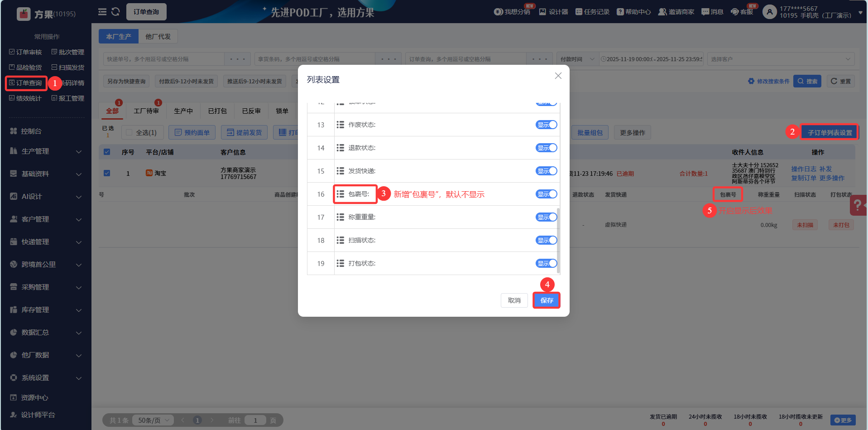868x430 pixels.
Task: Open the 设计器 designer icon
Action: click(542, 12)
